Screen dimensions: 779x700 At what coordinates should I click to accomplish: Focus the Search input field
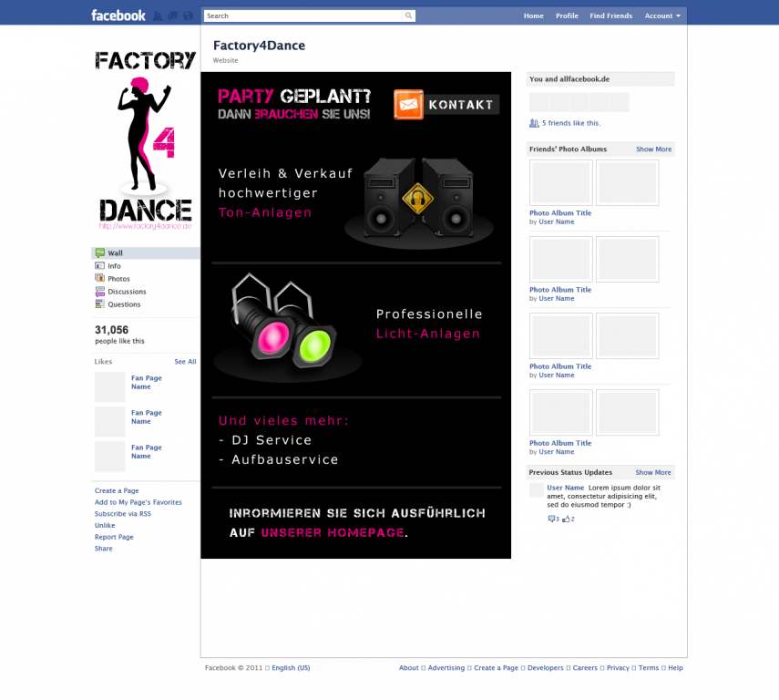click(303, 15)
